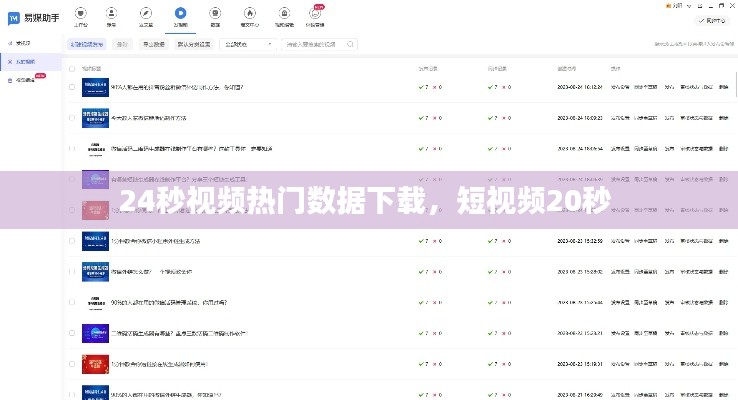Image resolution: width=738 pixels, height=400 pixels.
Task: Check the checkbox beside the red thumbnail video
Action: coord(72,363)
